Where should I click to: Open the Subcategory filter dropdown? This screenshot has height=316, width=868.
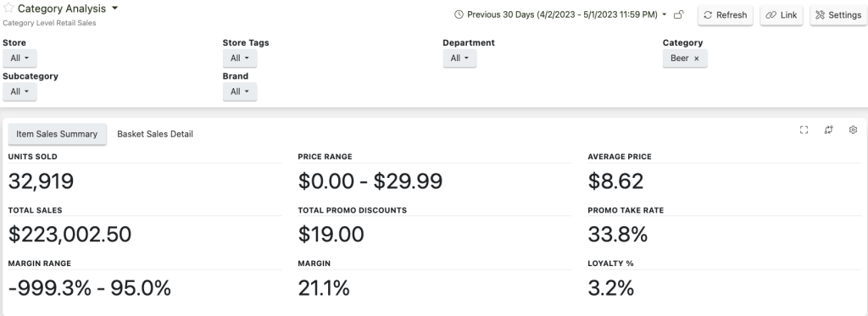pos(19,91)
